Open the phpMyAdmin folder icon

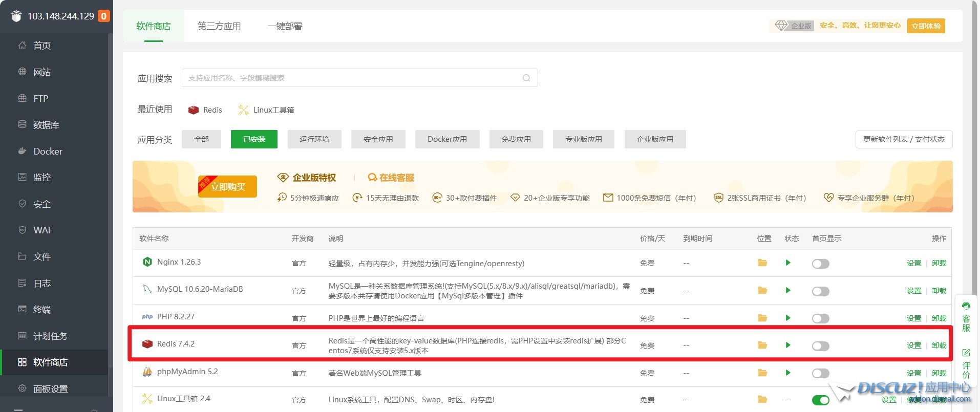click(x=762, y=373)
